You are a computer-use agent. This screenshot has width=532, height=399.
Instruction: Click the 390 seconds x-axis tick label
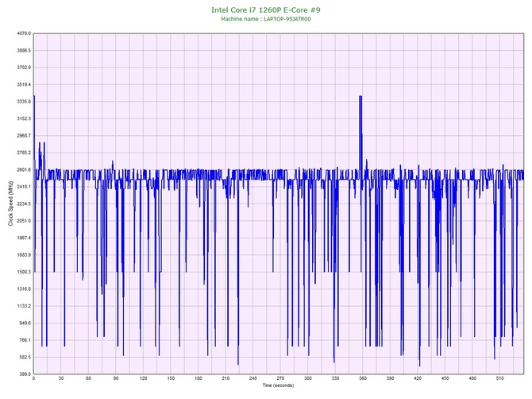(x=390, y=378)
